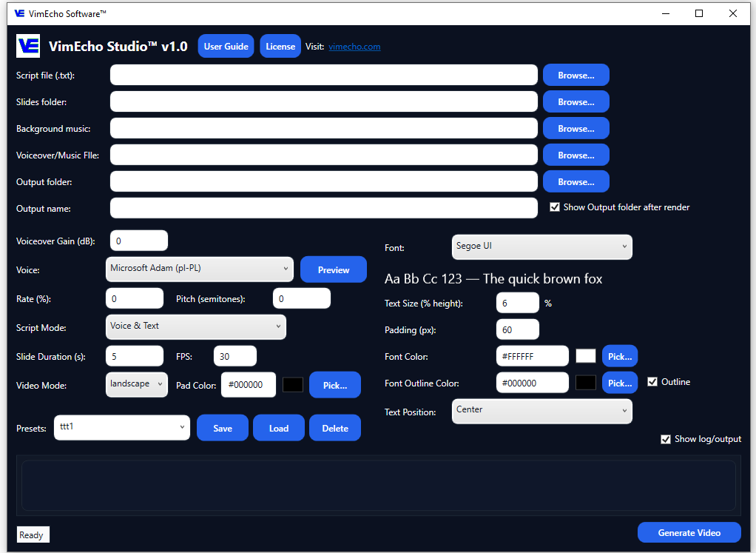
Task: Open the User Guide
Action: (226, 46)
